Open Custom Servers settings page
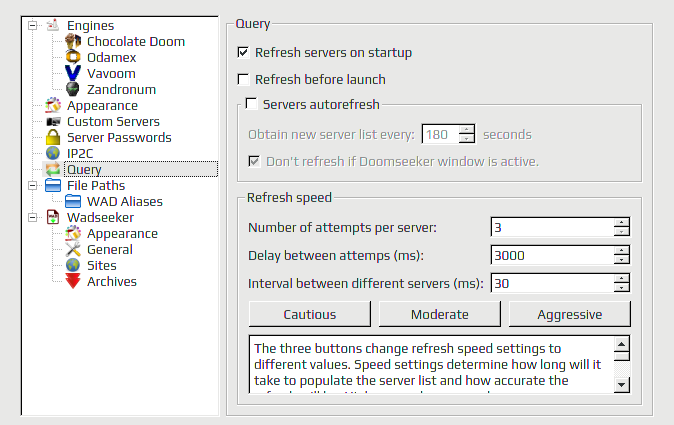This screenshot has height=425, width=674. coord(113,121)
